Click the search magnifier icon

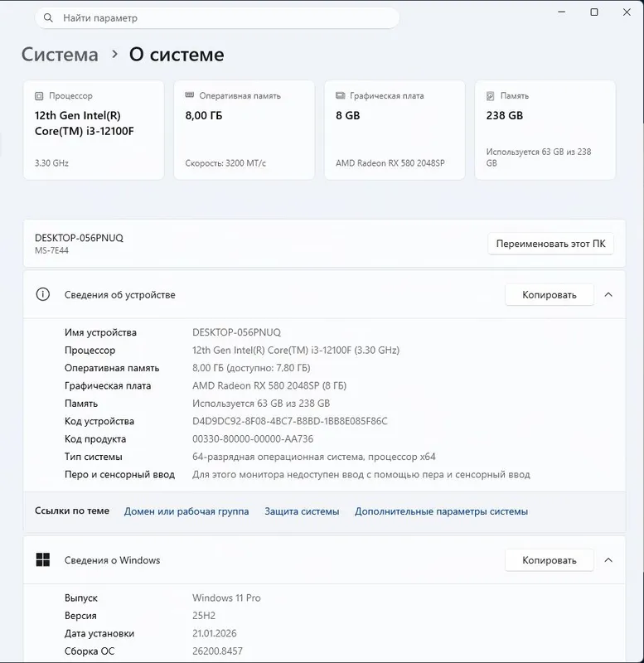(48, 17)
